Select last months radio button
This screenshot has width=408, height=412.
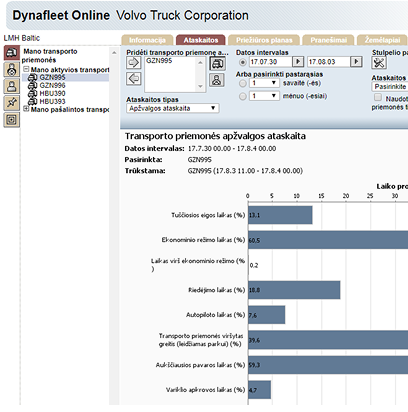tap(243, 96)
